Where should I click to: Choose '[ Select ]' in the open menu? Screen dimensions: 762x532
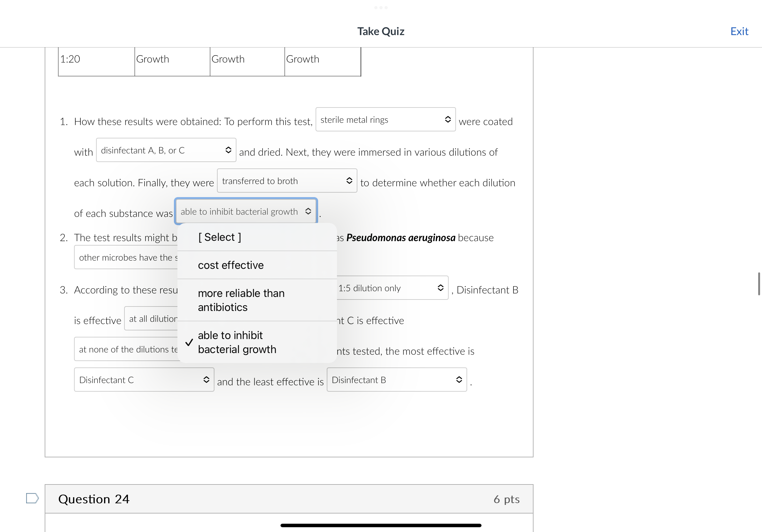click(219, 237)
